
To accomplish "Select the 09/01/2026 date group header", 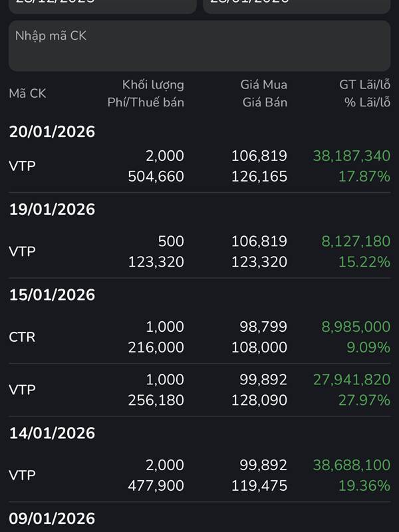I will (x=52, y=518).
